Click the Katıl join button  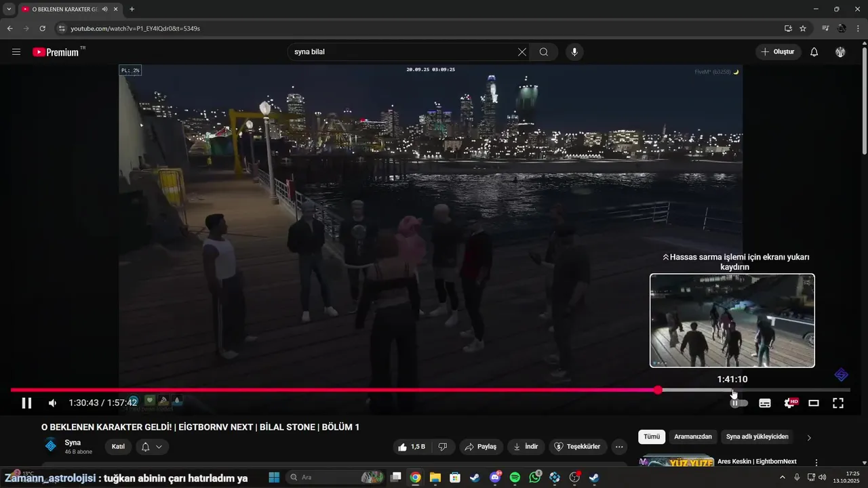click(x=118, y=447)
